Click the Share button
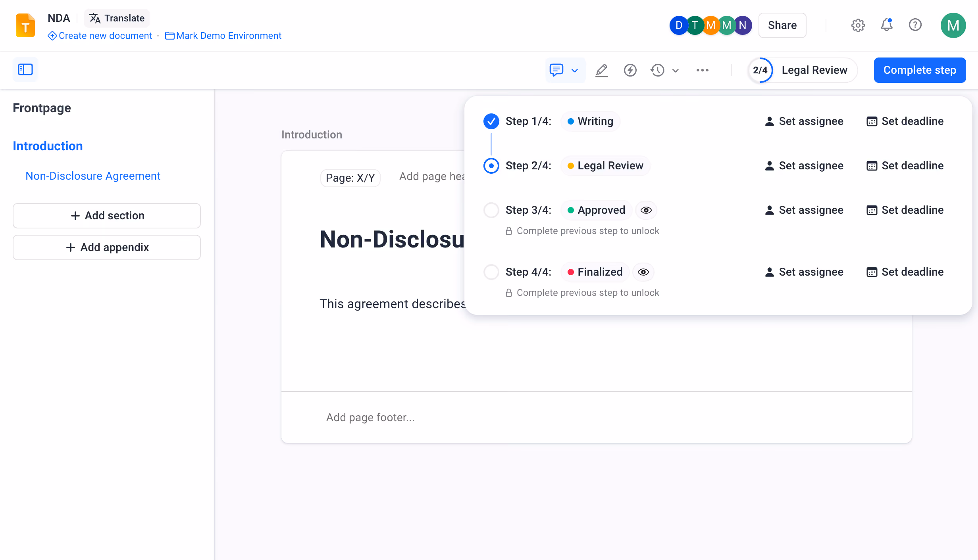Image resolution: width=978 pixels, height=560 pixels. [782, 25]
